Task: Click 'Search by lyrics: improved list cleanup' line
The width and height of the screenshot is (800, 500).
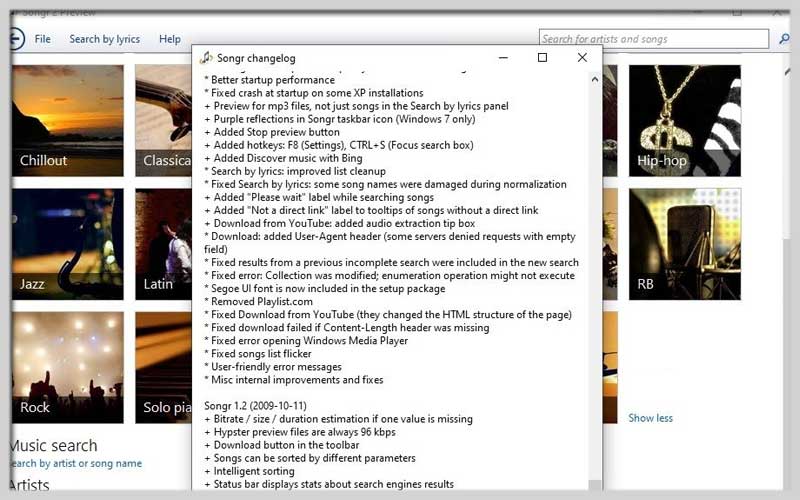Action: tap(295, 171)
